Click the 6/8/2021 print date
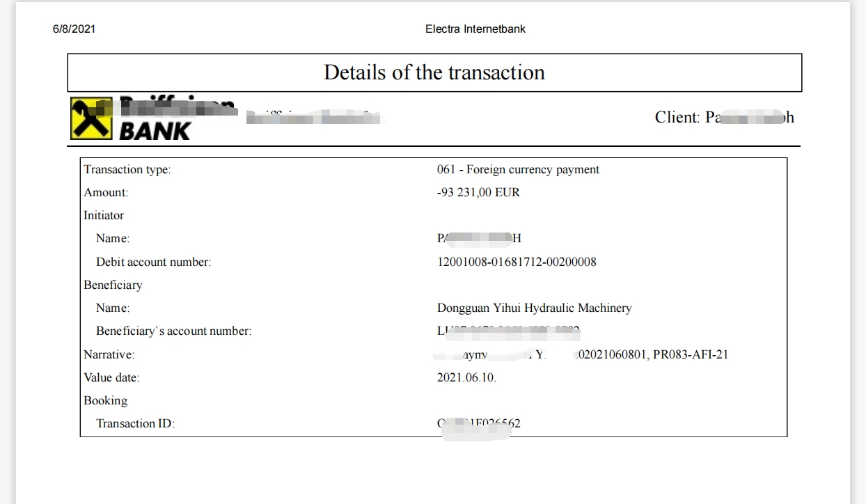Image resolution: width=866 pixels, height=504 pixels. (74, 29)
